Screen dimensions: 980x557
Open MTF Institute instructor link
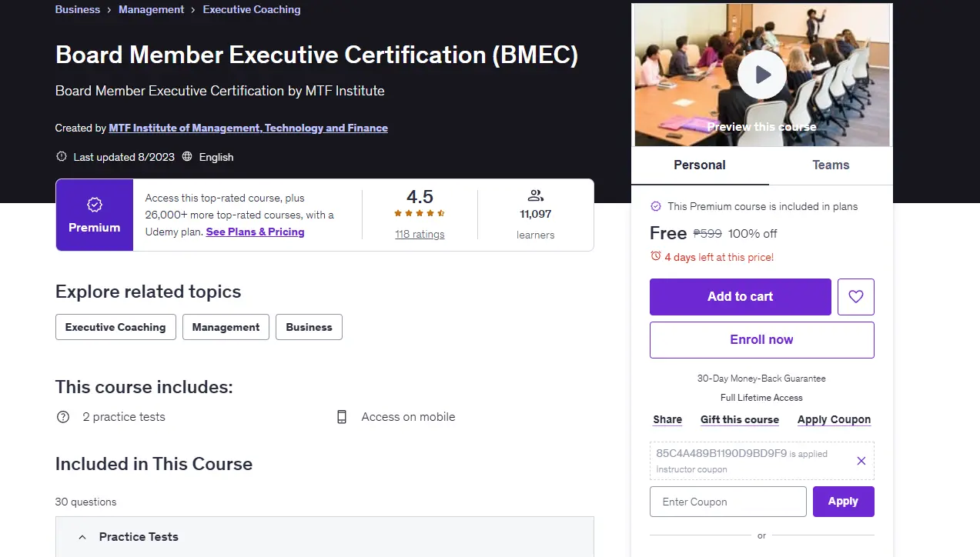[249, 128]
